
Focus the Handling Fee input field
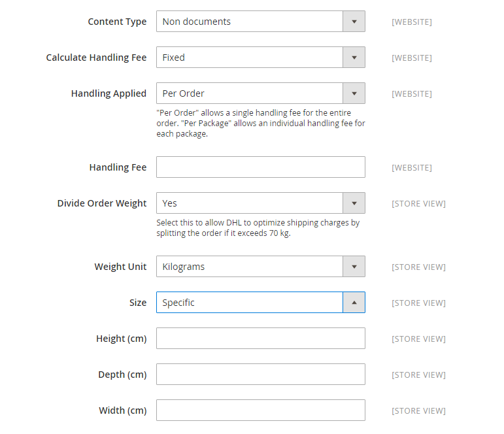[261, 167]
